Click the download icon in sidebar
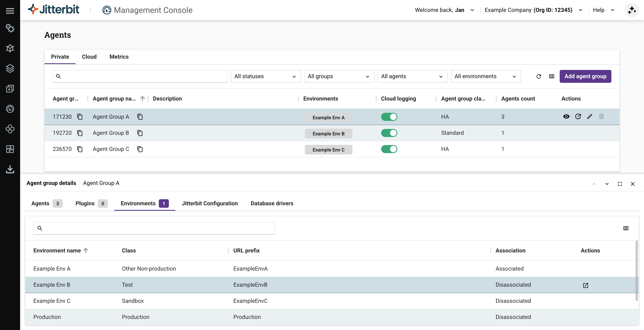 [x=10, y=169]
